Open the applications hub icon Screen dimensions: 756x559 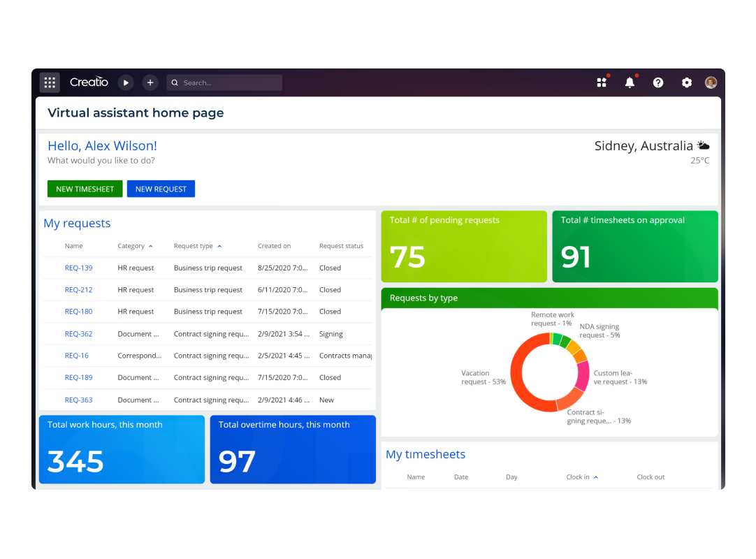tap(602, 82)
